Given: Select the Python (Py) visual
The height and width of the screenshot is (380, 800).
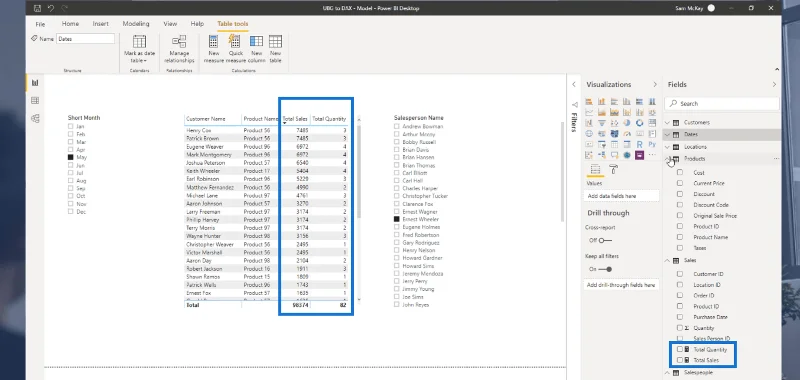Looking at the screenshot, I should tap(652, 144).
